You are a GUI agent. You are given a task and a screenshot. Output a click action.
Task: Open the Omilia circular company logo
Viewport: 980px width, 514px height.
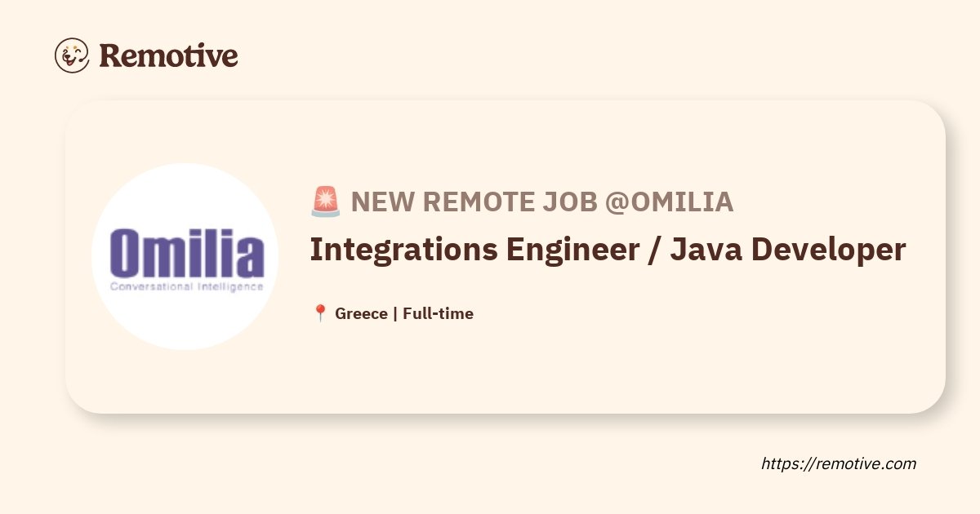(185, 257)
